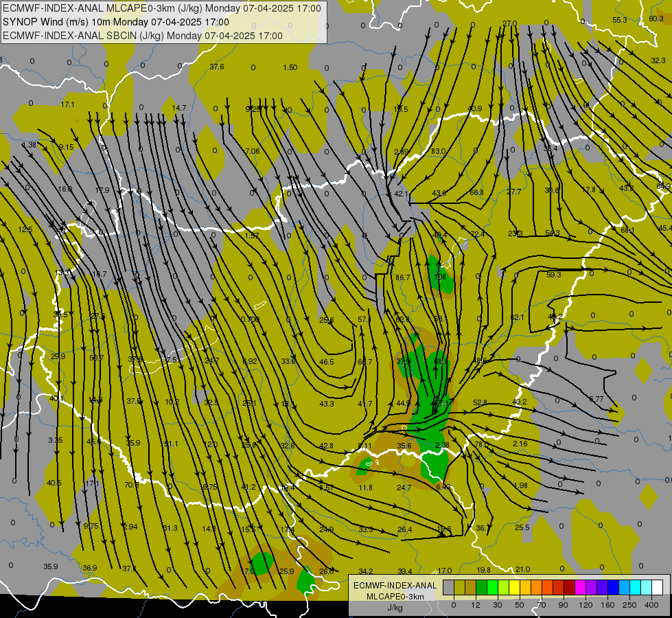This screenshot has height=618, width=672.
Task: Click the '62.1' map value
Action: (518, 317)
